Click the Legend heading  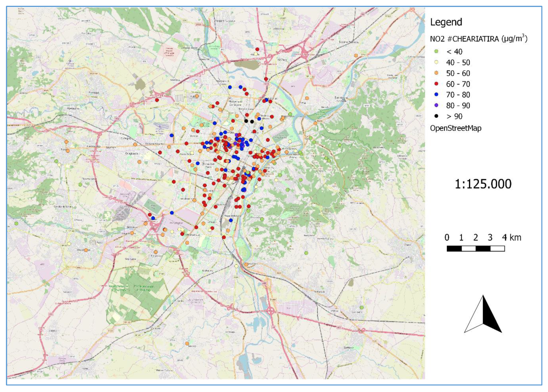(x=446, y=22)
